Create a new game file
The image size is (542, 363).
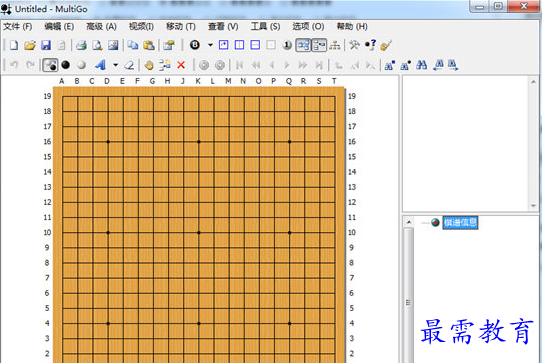14,45
